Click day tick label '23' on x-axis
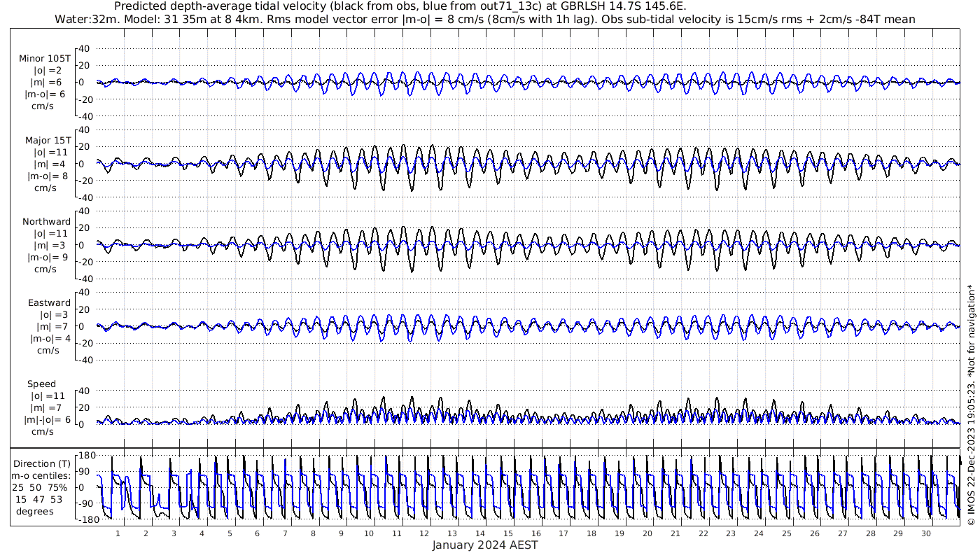The width and height of the screenshot is (980, 560). click(731, 533)
